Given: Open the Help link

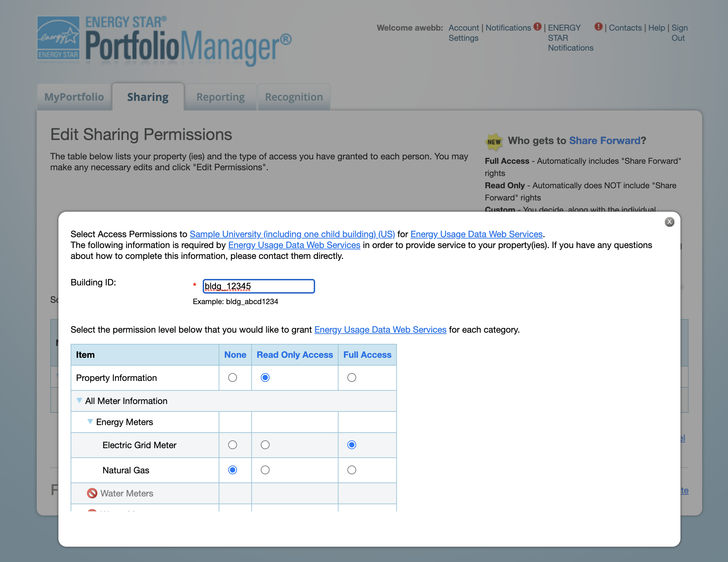Looking at the screenshot, I should click(x=656, y=28).
